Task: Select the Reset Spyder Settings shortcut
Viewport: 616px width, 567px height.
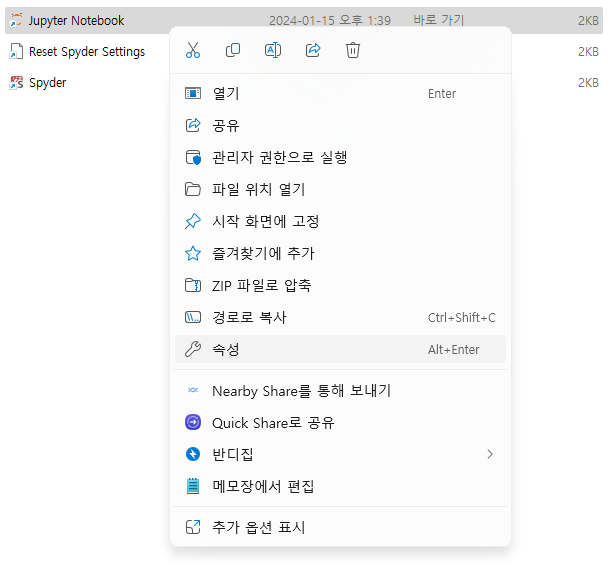Action: [x=87, y=51]
